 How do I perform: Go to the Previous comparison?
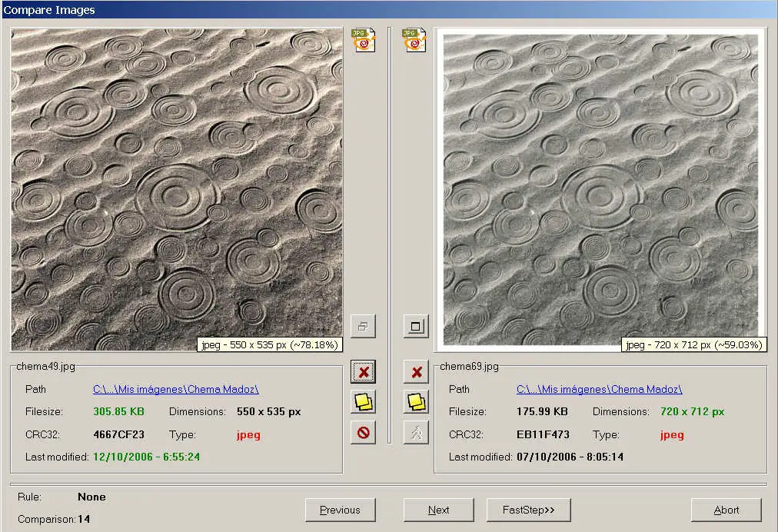coord(340,510)
